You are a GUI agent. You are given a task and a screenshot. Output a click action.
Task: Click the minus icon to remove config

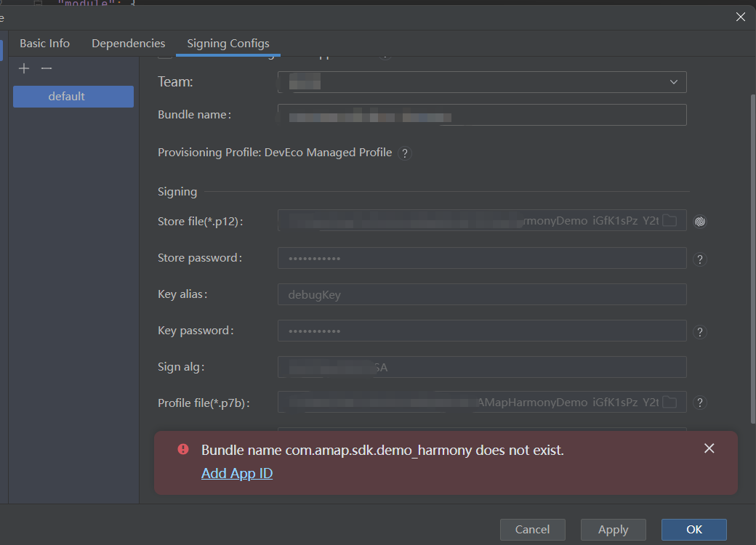(x=47, y=68)
